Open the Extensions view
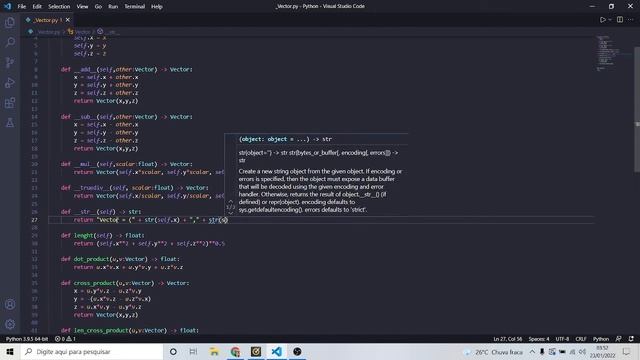Viewport: 640px width, 360px height. [10, 102]
